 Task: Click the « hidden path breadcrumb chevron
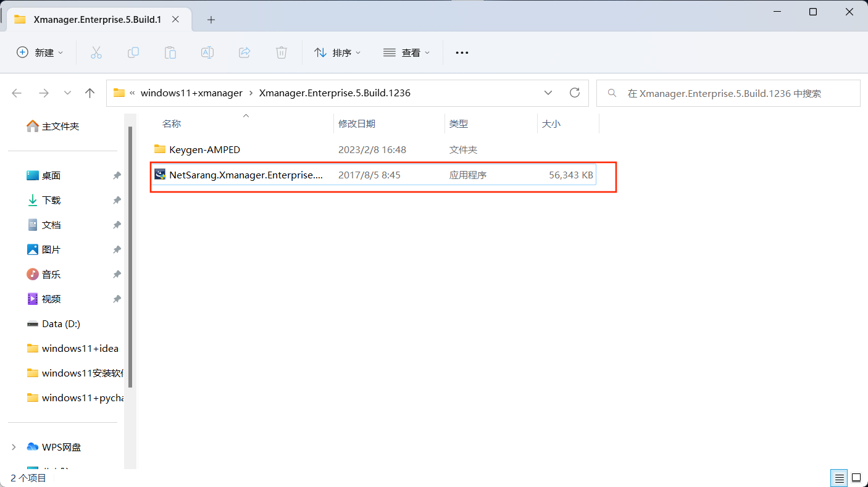point(133,93)
